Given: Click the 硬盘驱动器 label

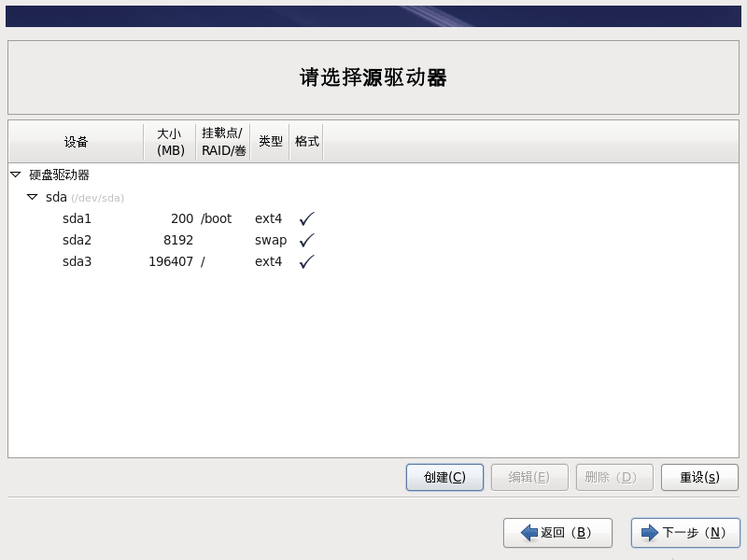Looking at the screenshot, I should pos(59,175).
